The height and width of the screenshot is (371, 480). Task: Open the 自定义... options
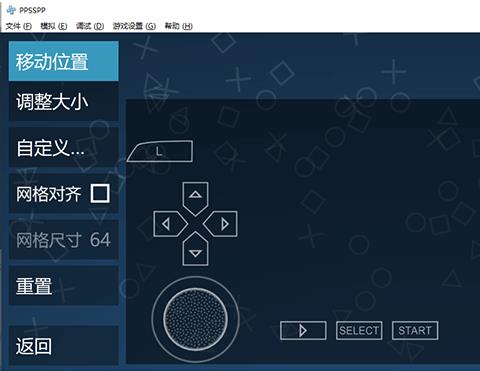tap(63, 148)
